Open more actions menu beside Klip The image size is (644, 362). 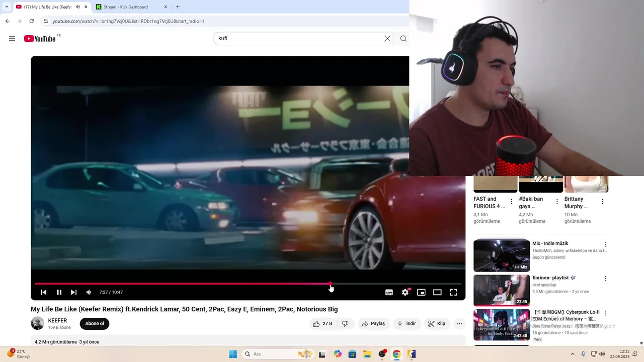[459, 324]
